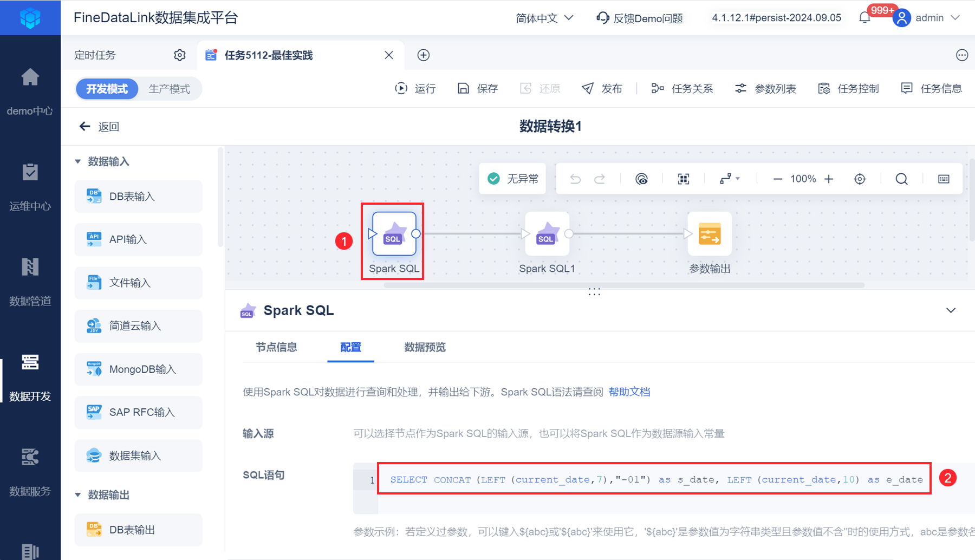
Task: Click the auto-layout icon in canvas toolbar
Action: coord(641,179)
